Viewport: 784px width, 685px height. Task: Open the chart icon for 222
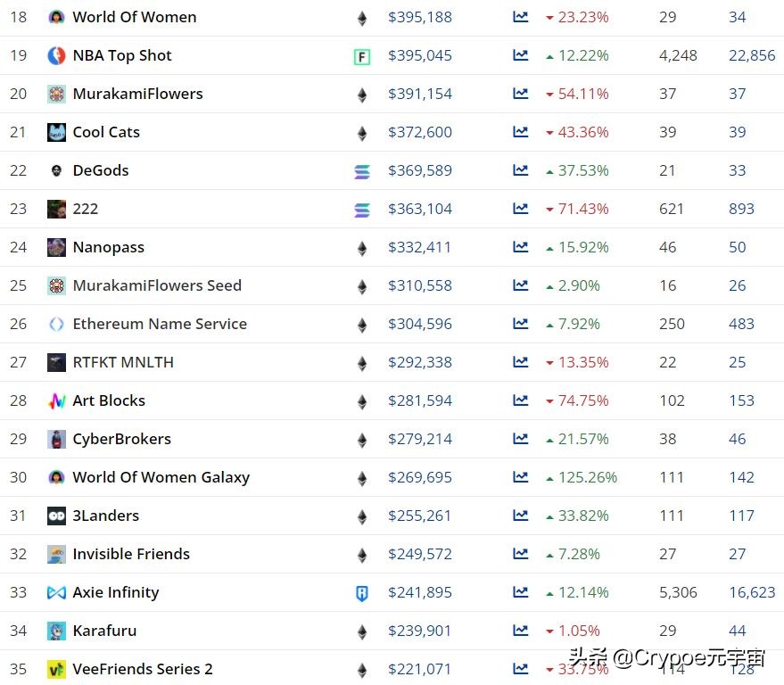[x=521, y=209]
